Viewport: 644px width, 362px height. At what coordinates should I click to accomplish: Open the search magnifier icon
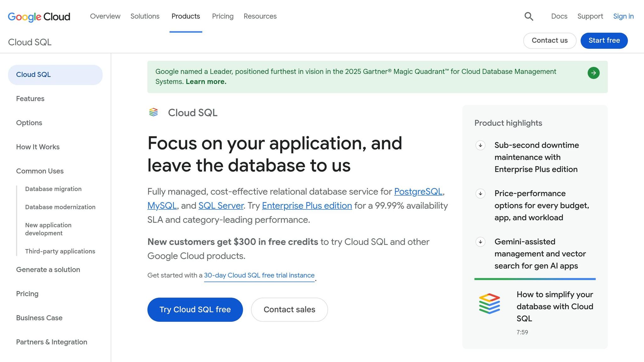tap(529, 16)
